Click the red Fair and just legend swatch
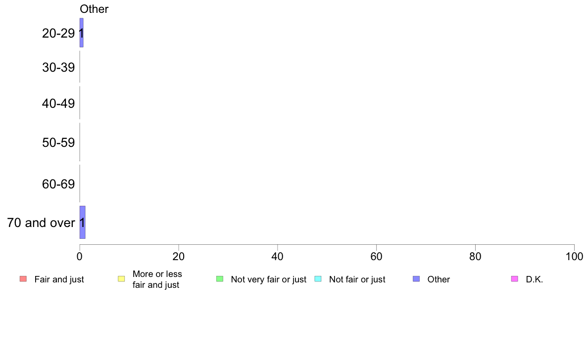This screenshot has width=588, height=364. click(x=23, y=279)
